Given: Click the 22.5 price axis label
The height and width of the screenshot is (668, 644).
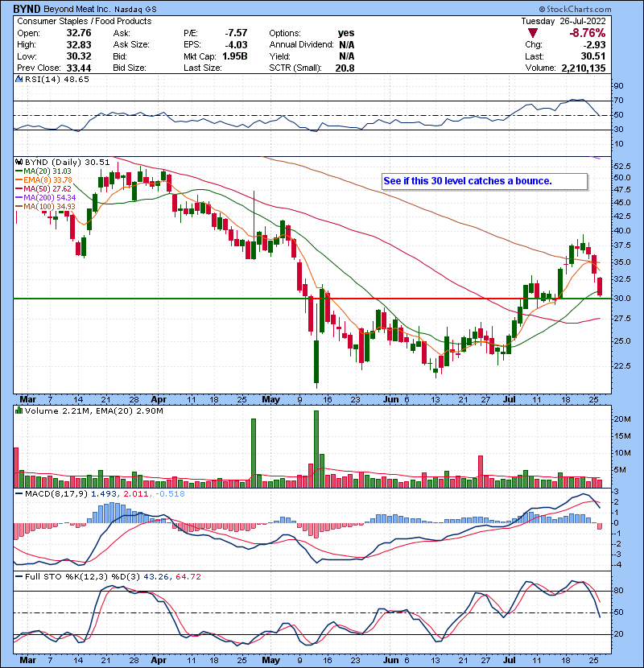Looking at the screenshot, I should click(622, 366).
